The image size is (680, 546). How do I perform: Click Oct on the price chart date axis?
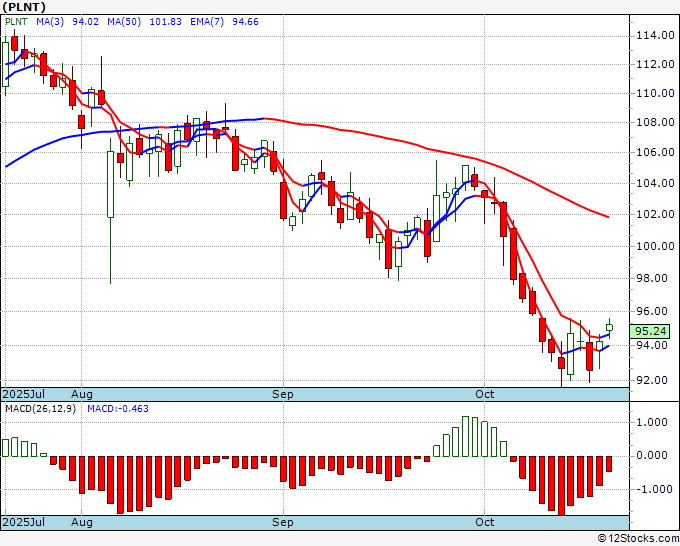(484, 394)
